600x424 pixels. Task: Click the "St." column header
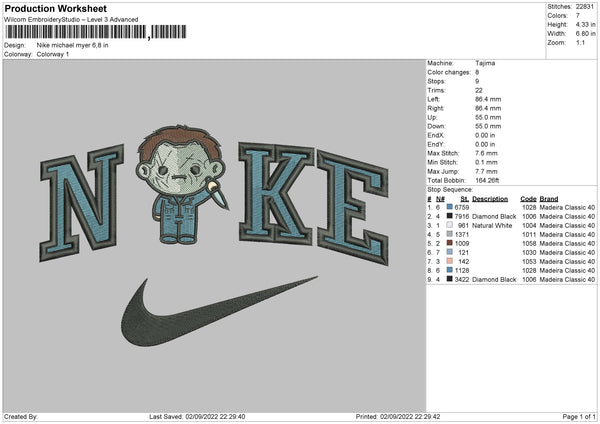point(465,199)
